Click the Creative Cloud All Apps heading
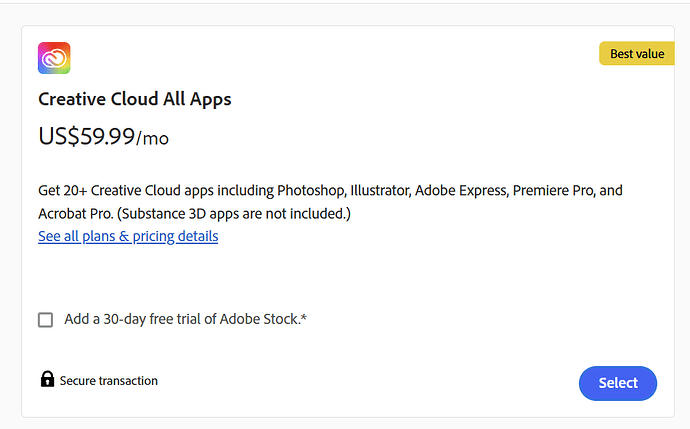Viewport: 690px width, 429px height. point(135,99)
